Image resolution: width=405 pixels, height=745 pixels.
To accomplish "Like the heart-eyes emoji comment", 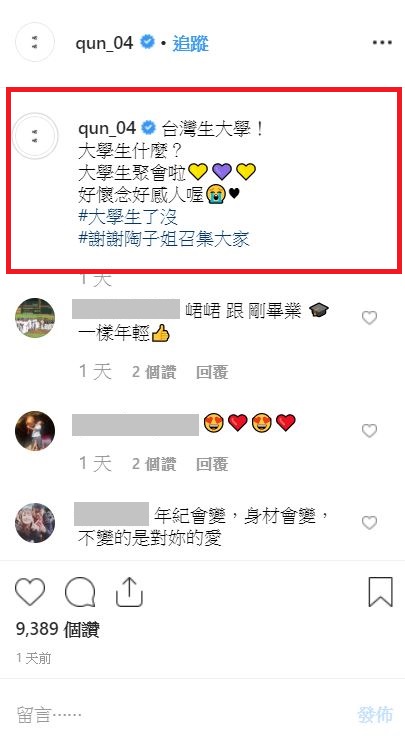I will [x=369, y=431].
